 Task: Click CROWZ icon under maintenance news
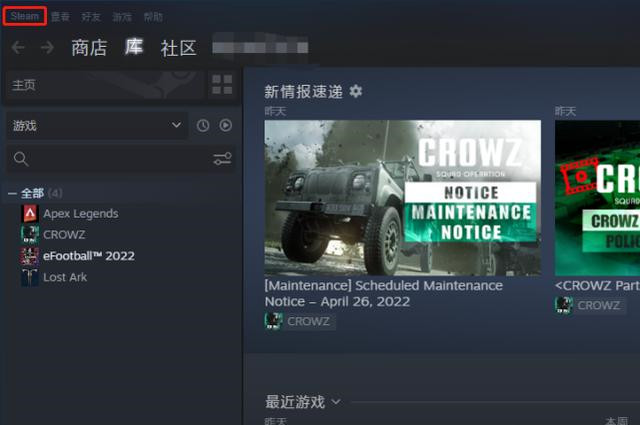[273, 321]
